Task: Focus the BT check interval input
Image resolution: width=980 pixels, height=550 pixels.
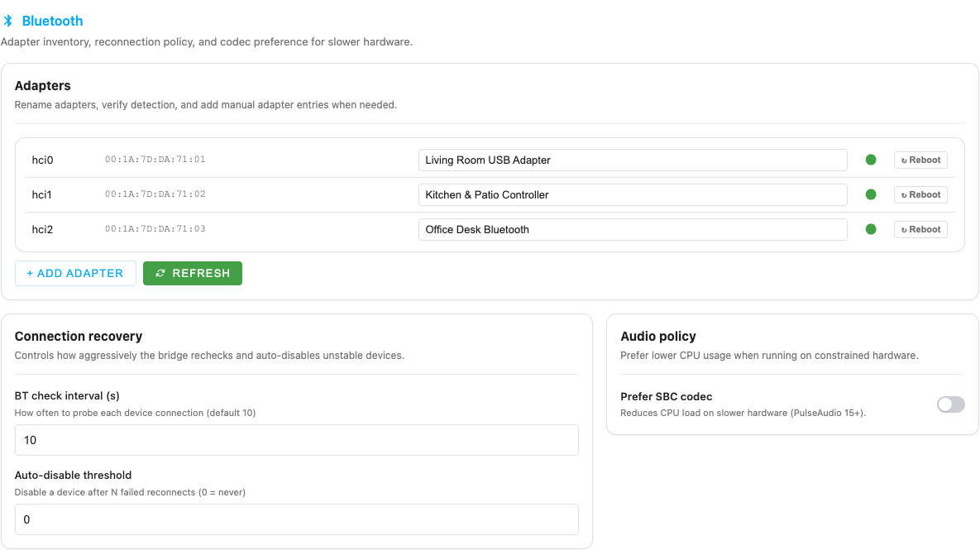Action: [x=296, y=440]
